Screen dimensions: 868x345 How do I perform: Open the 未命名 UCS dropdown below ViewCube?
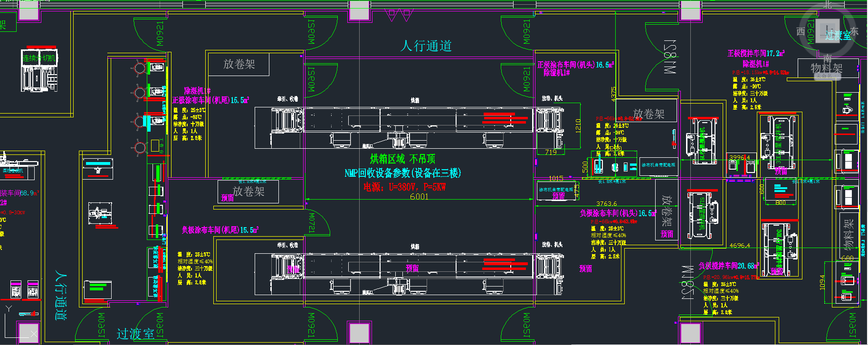[x=828, y=76]
